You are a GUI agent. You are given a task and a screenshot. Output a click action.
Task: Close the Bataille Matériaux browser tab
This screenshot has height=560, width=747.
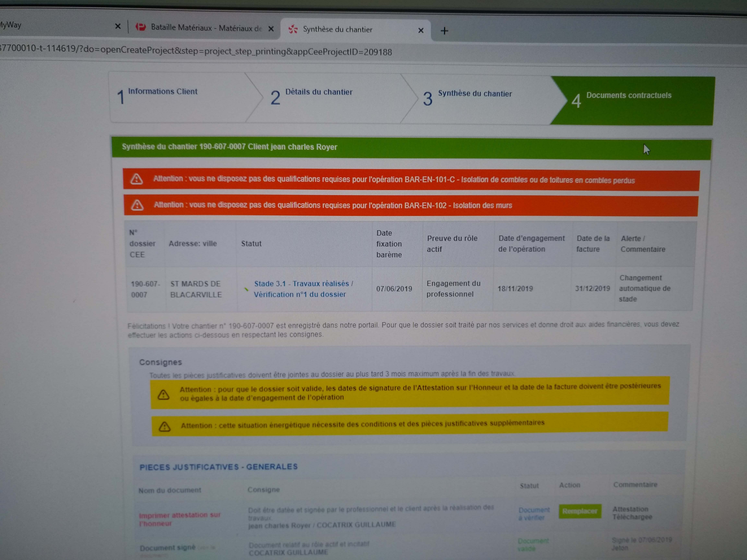[271, 29]
